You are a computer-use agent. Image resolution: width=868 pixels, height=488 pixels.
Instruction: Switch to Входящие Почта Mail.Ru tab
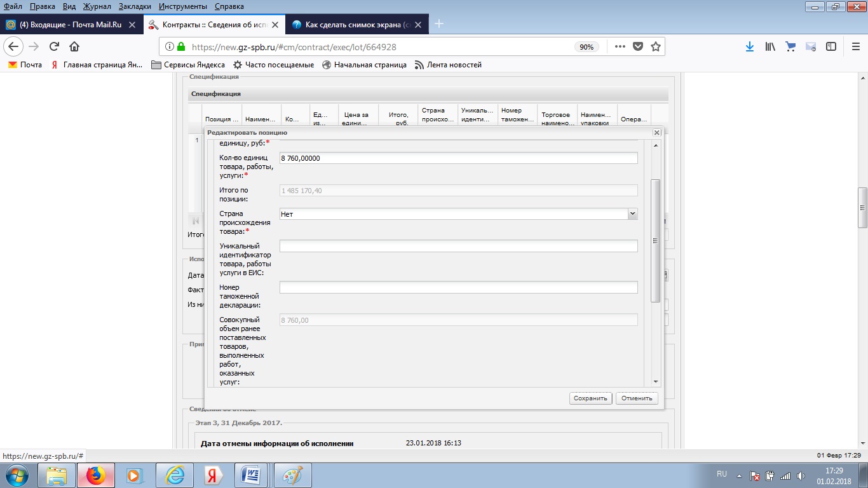[x=71, y=24]
